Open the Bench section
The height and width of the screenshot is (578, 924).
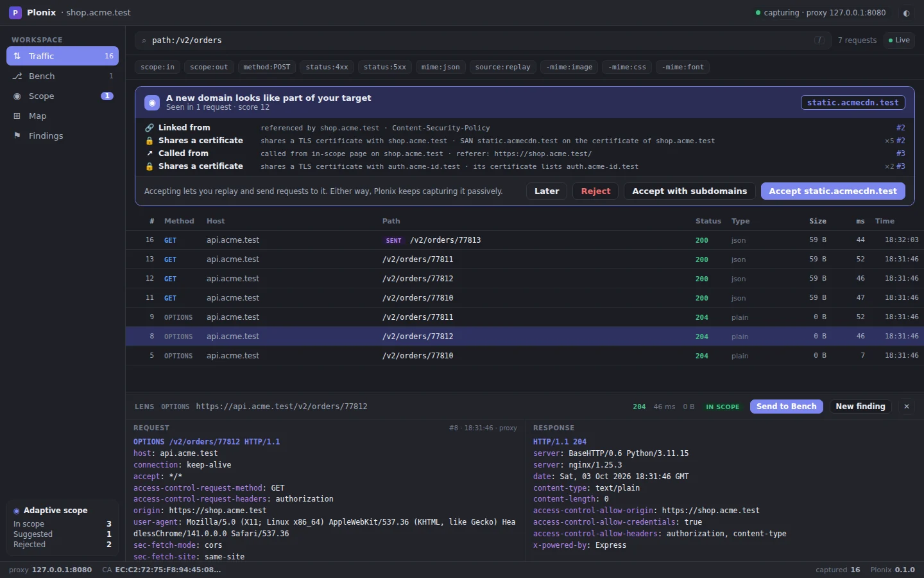click(x=62, y=76)
